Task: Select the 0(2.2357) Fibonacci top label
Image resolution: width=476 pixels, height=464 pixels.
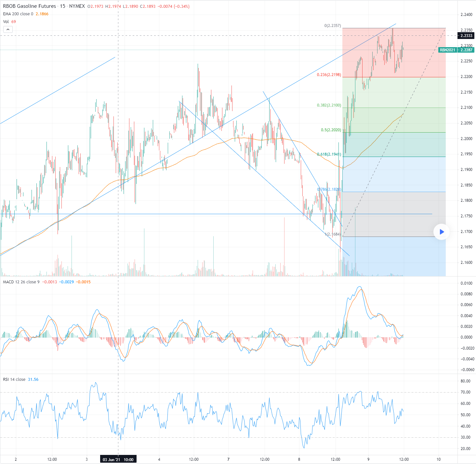Action: click(x=332, y=26)
